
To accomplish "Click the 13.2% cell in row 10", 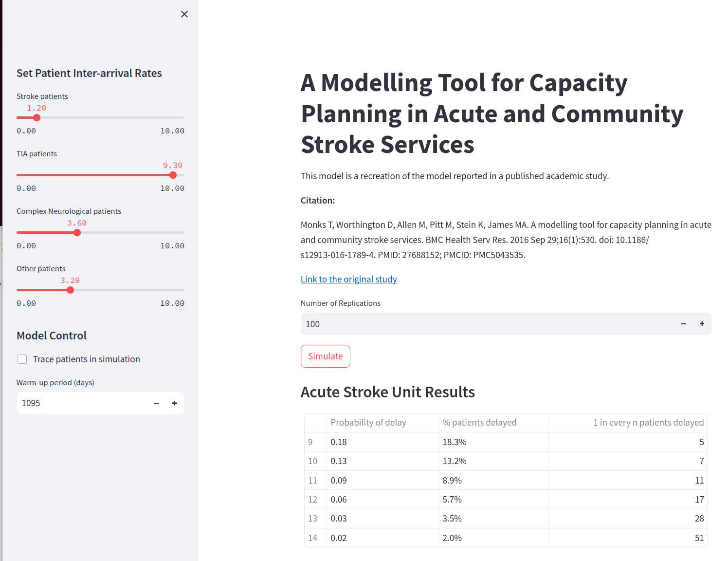I will click(x=455, y=461).
